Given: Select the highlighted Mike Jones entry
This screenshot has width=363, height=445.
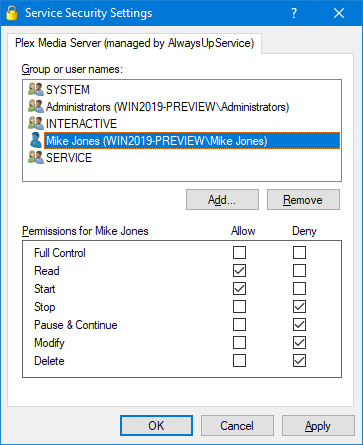Looking at the screenshot, I should click(192, 141).
